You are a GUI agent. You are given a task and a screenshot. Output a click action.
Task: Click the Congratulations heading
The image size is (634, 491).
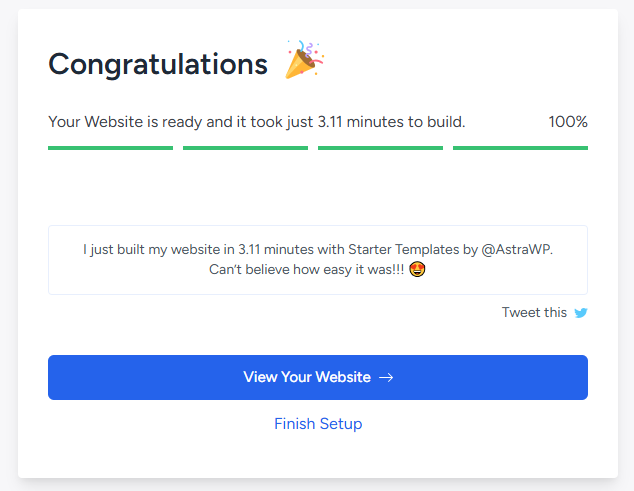[158, 64]
